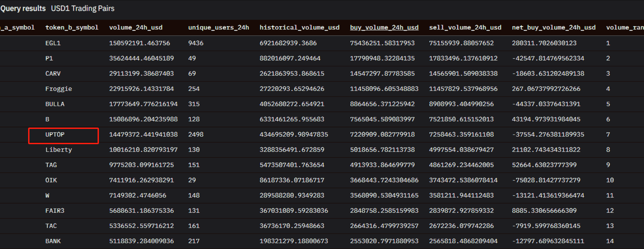
Task: Select the EGL1 token cell
Action: click(x=53, y=43)
